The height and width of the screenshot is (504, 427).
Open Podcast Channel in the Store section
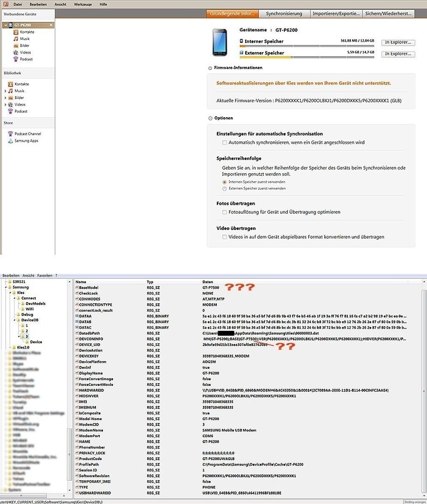(x=24, y=134)
